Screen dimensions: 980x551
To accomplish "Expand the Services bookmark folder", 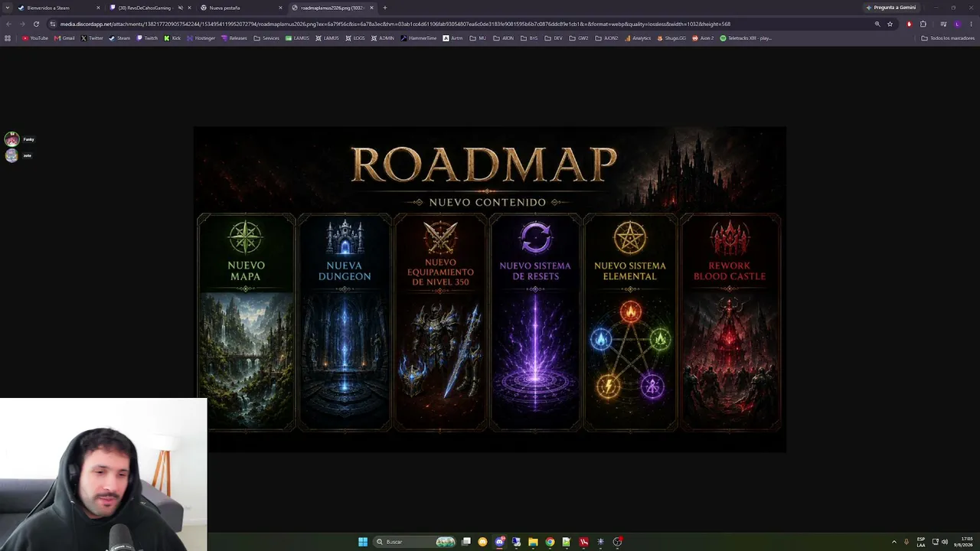I will click(x=266, y=38).
